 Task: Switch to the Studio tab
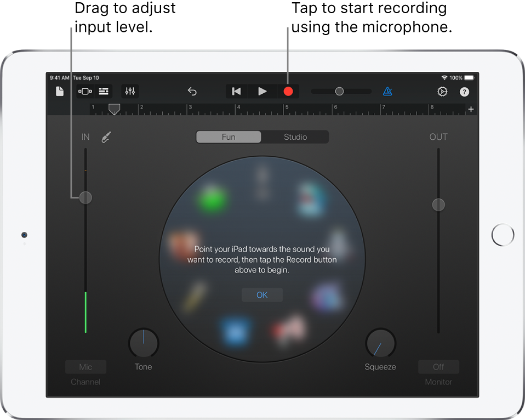click(x=295, y=137)
